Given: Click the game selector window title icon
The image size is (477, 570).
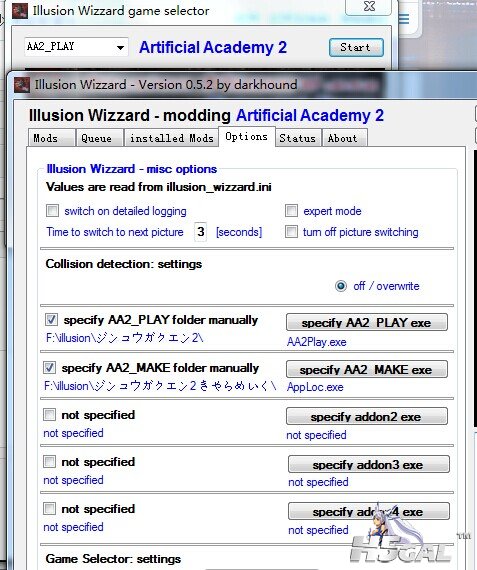Looking at the screenshot, I should 20,11.
